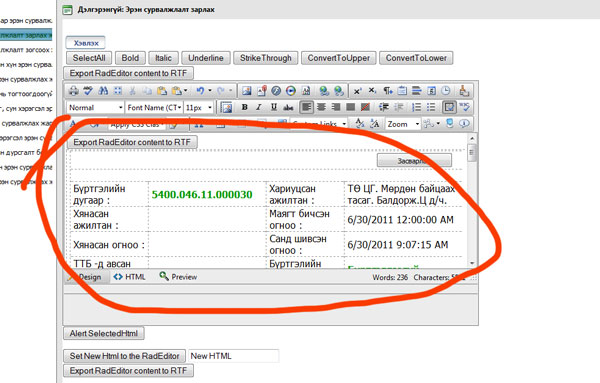Click the ConvertToLower button

(416, 58)
